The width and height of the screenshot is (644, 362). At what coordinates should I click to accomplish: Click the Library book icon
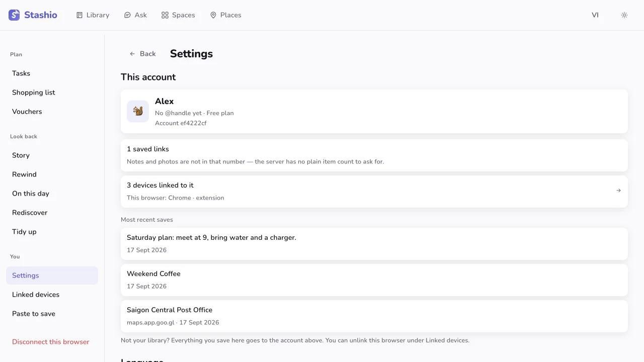point(79,15)
